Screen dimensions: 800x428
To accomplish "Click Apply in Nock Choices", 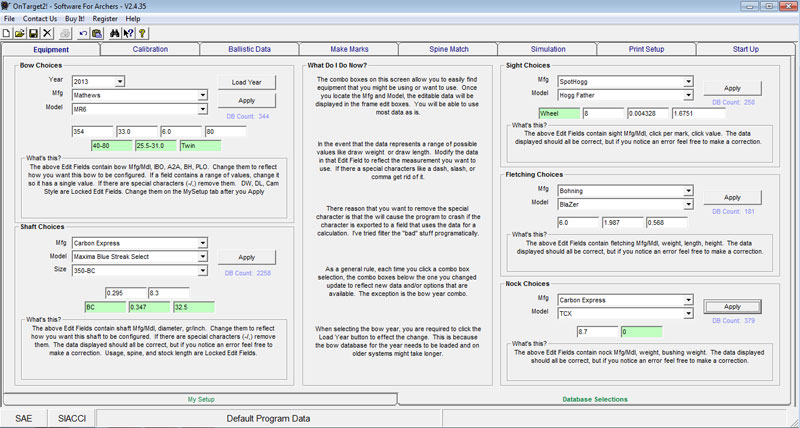I will click(732, 307).
